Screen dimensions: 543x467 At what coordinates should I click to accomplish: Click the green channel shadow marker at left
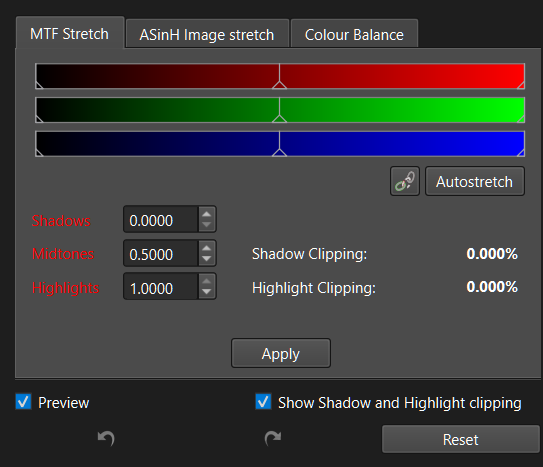[39, 119]
